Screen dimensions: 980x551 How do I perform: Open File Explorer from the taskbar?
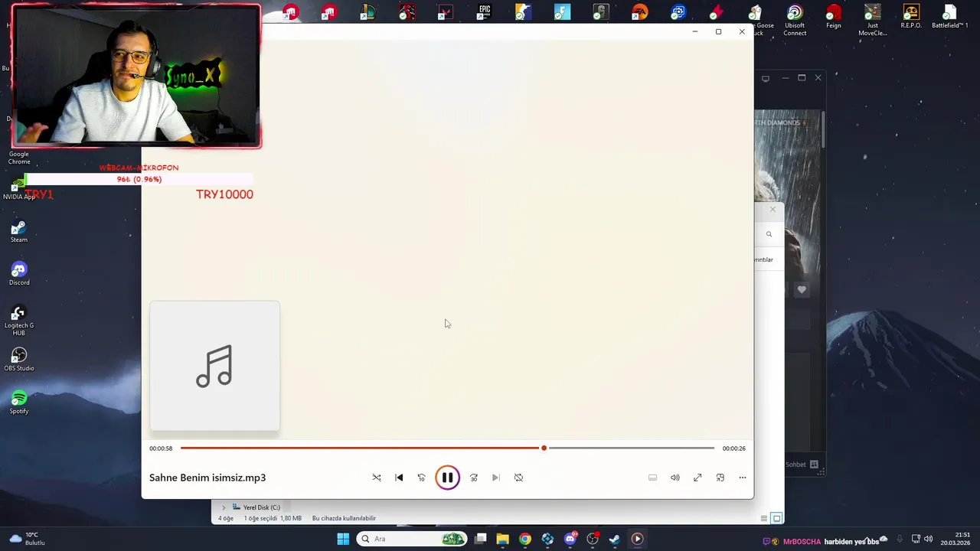[503, 539]
